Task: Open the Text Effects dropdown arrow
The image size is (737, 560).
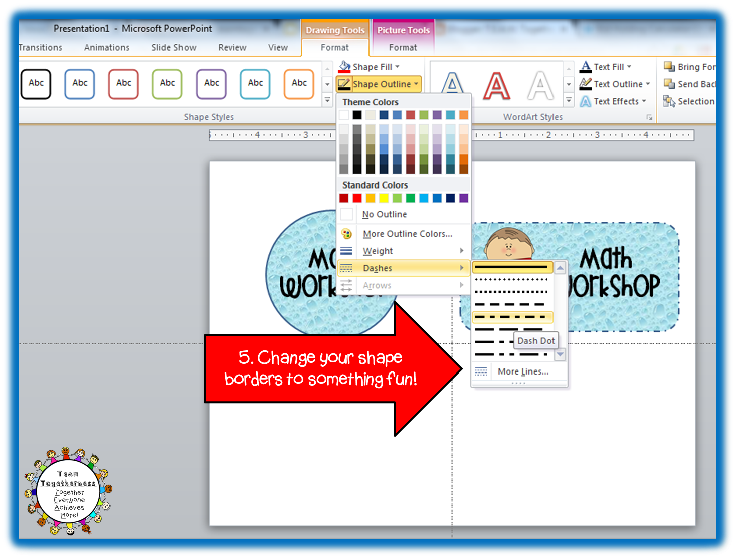Action: [644, 101]
